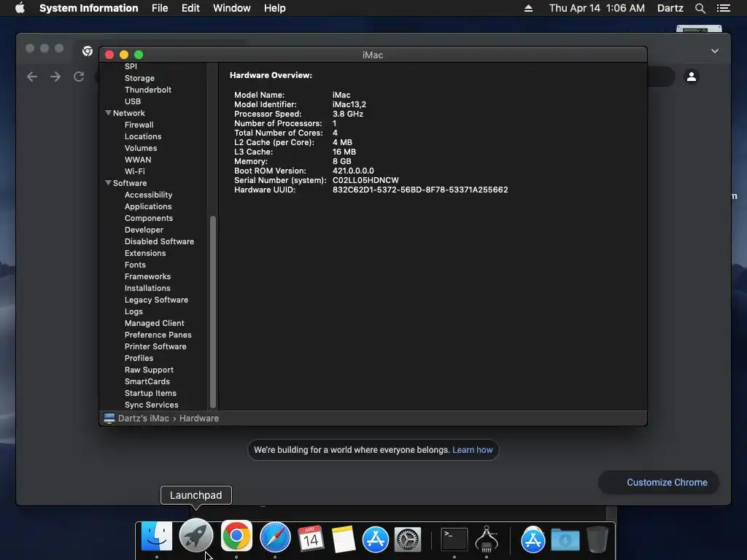
Task: Click the Chrome tab favicon
Action: [x=88, y=51]
